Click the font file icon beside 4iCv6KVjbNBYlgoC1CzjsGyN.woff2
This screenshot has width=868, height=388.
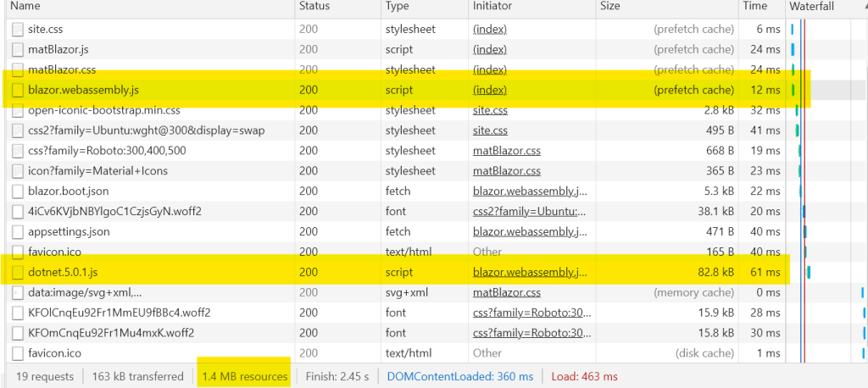click(x=18, y=212)
